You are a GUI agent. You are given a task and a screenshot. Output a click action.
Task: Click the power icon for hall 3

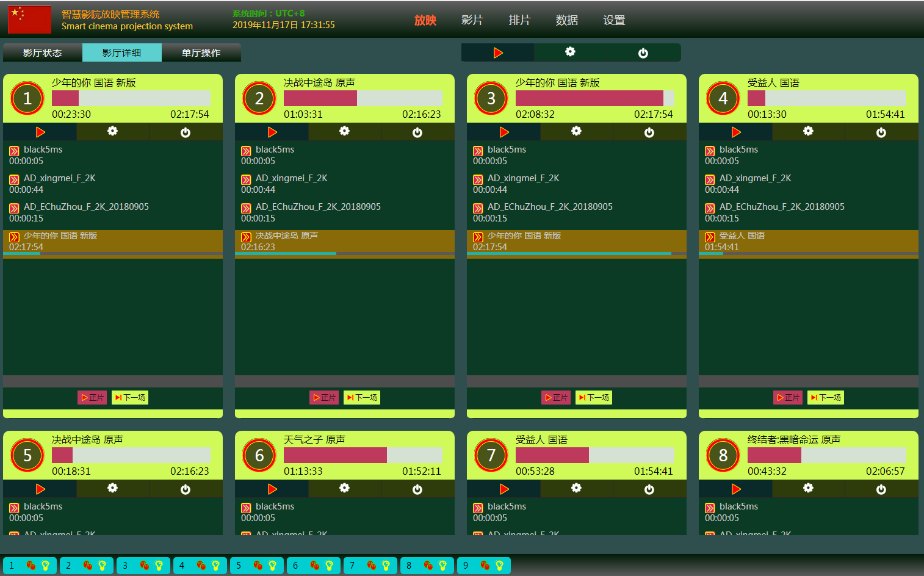649,132
